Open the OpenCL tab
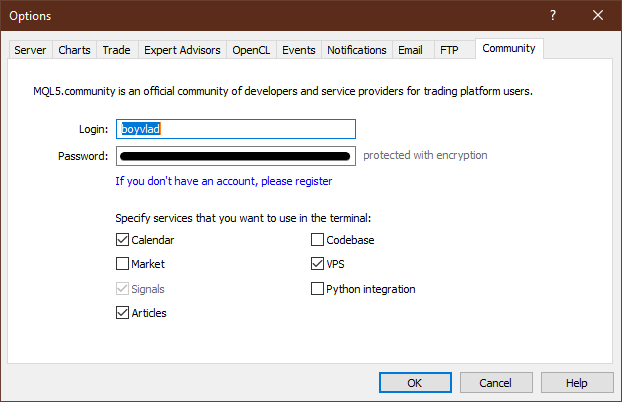 tap(251, 50)
